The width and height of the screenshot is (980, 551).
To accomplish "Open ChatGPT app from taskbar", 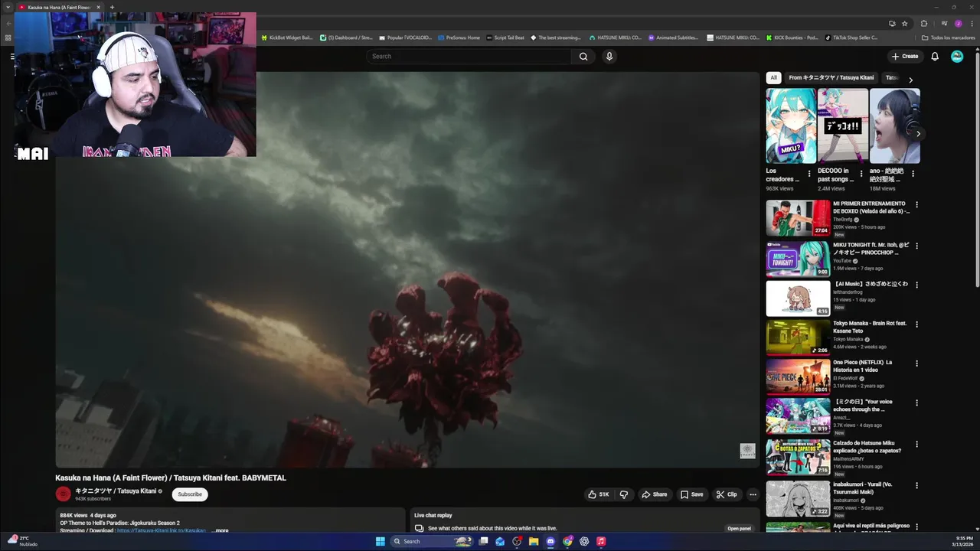I will click(584, 541).
